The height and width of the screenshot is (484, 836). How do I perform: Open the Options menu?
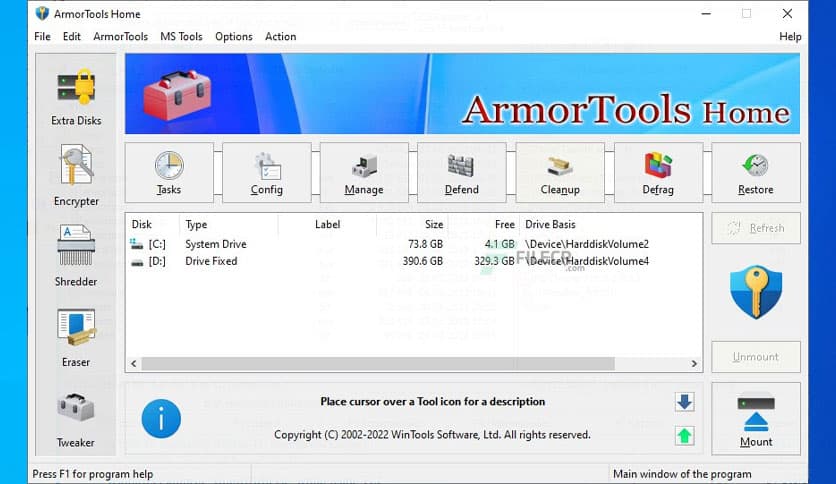pyautogui.click(x=234, y=36)
